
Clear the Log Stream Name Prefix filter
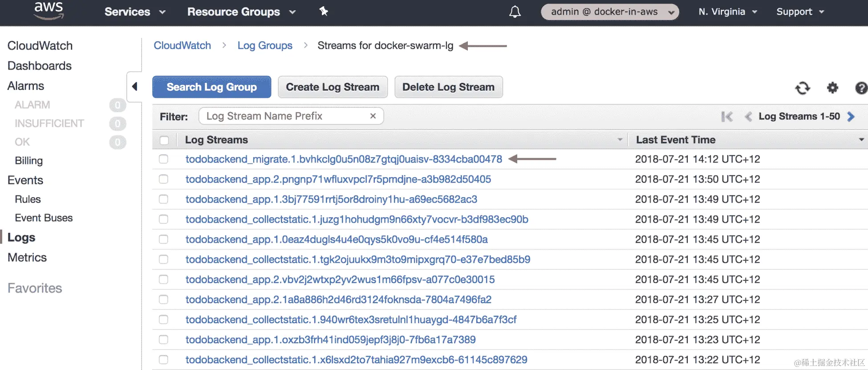coord(373,116)
